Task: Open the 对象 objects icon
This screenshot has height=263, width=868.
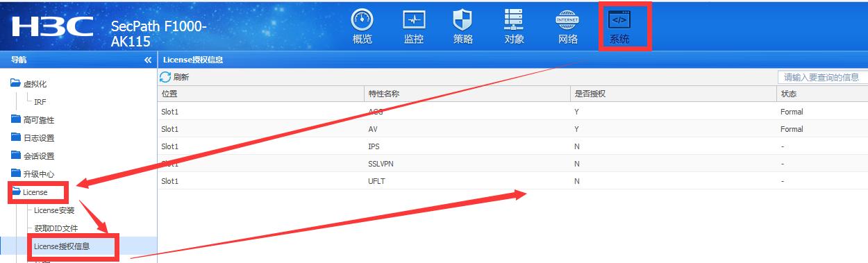Action: coord(515,26)
